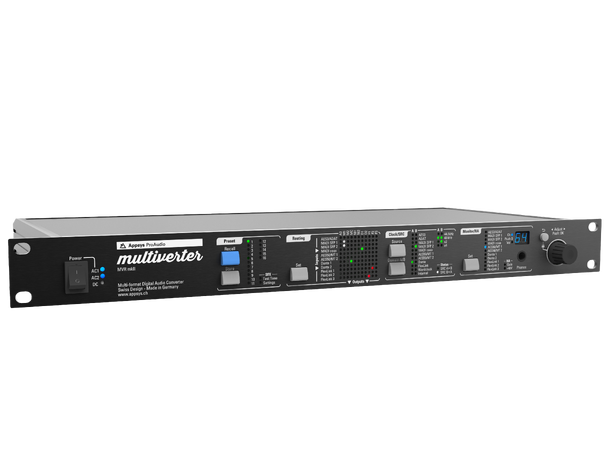610x450 pixels.
Task: Push the Set button in Monitor section
Action: 471,264
